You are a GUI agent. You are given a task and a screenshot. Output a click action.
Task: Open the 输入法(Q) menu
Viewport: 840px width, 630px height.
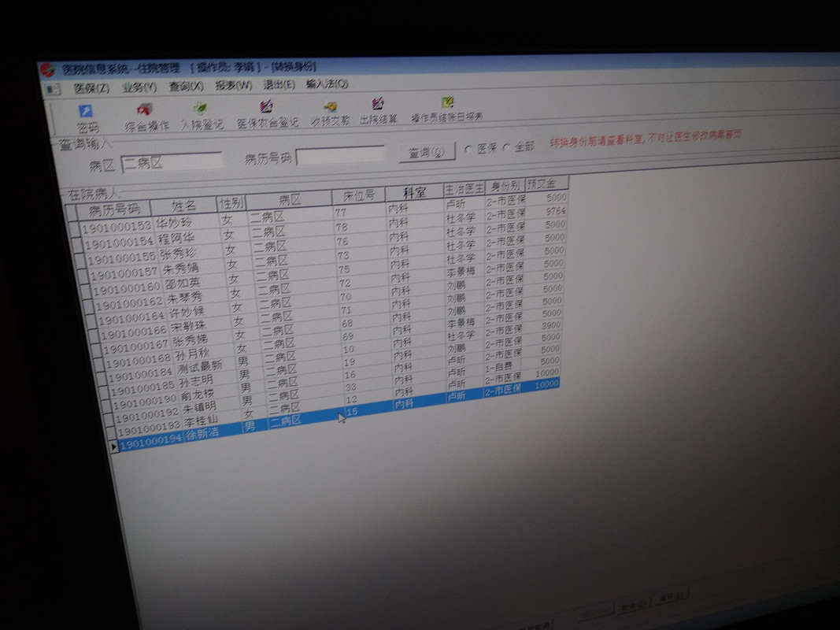[327, 83]
